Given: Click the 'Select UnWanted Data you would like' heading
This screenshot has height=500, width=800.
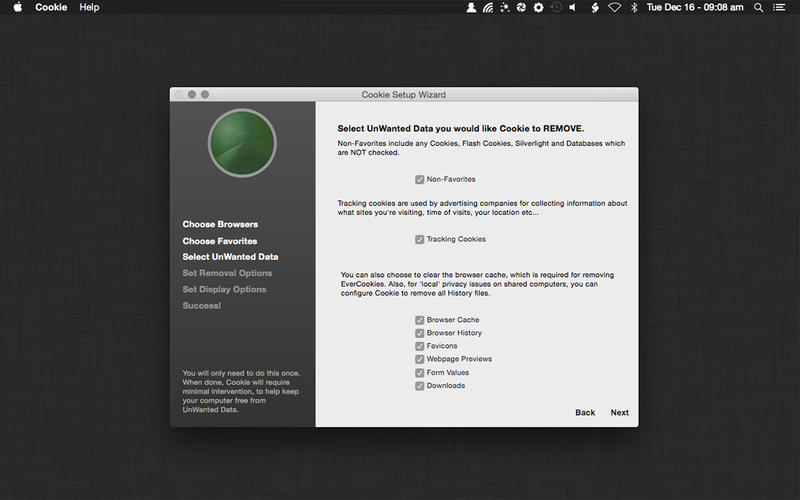Looking at the screenshot, I should tap(461, 129).
